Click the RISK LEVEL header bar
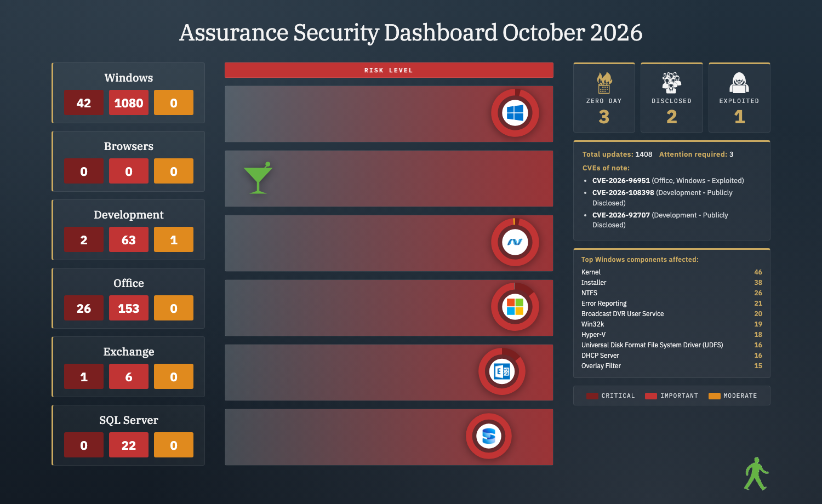This screenshot has height=504, width=822. [389, 70]
